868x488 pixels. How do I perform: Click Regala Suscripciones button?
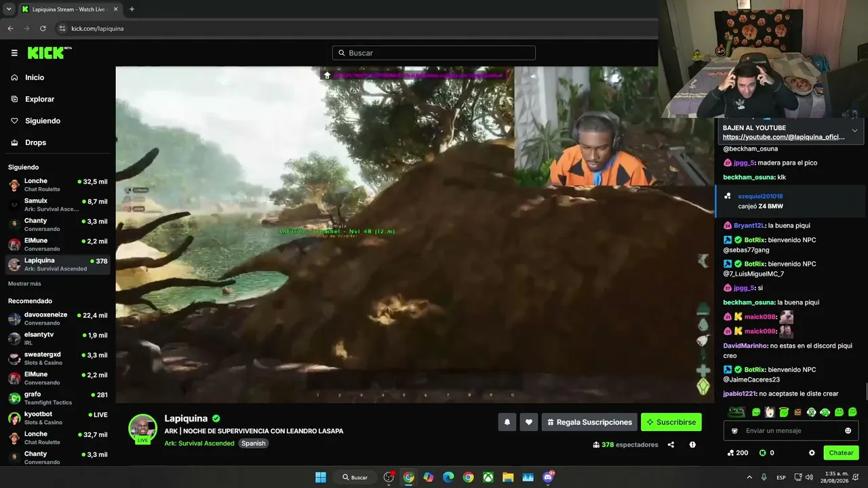[589, 422]
